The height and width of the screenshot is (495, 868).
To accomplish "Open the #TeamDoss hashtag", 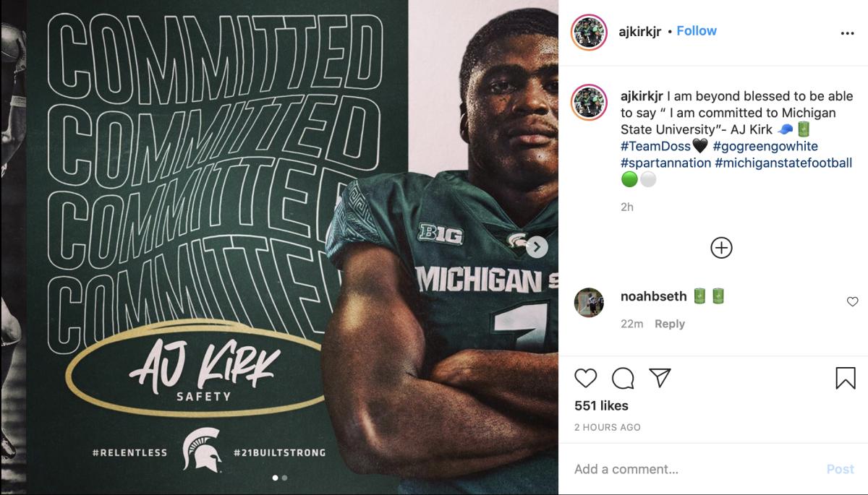I will 655,147.
